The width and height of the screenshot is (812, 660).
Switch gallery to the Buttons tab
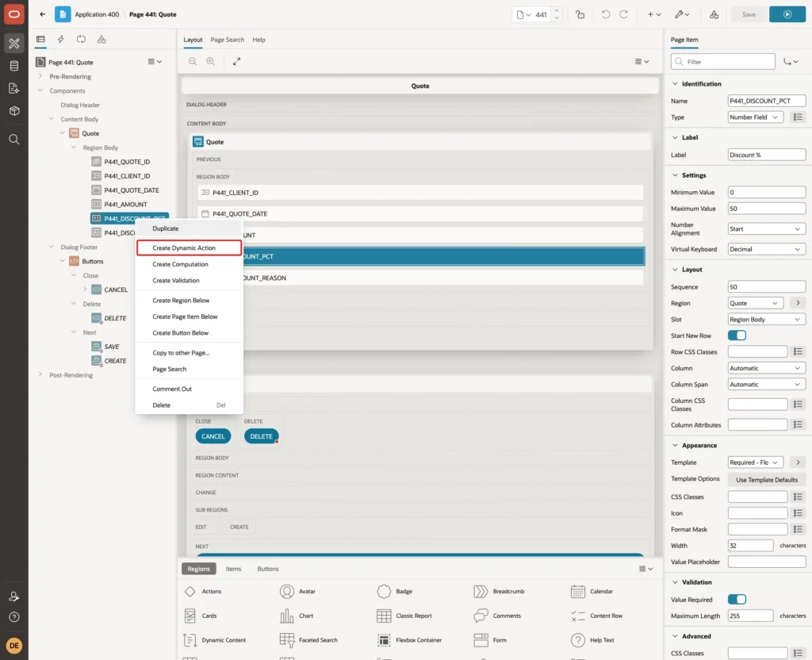(x=268, y=569)
